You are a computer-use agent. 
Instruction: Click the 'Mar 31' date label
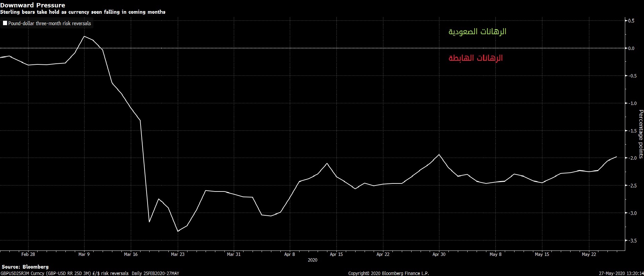234,254
